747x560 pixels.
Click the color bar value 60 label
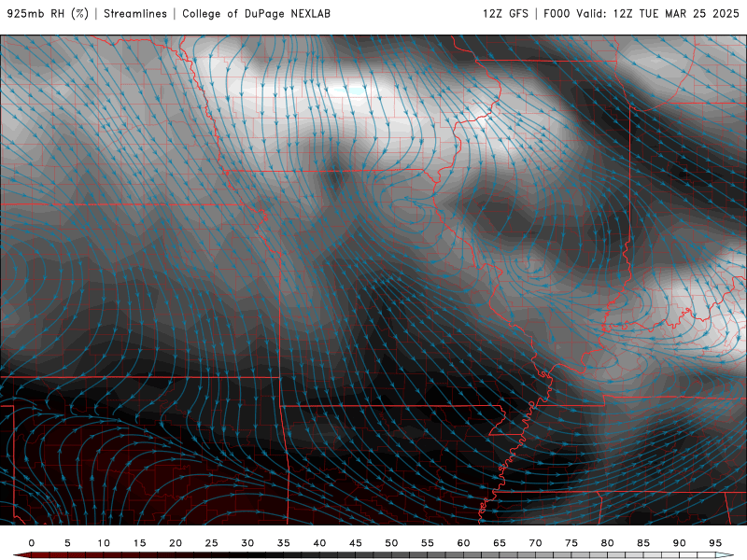[463, 543]
